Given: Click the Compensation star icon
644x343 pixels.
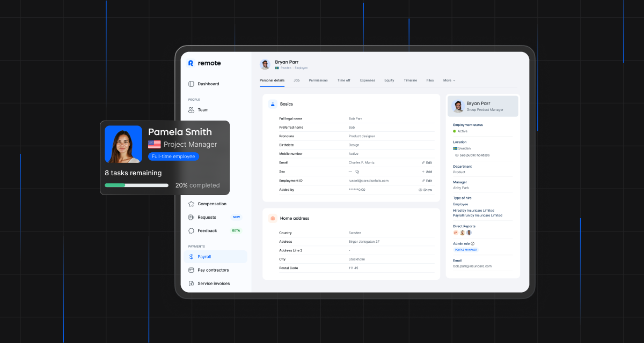Looking at the screenshot, I should pos(191,204).
